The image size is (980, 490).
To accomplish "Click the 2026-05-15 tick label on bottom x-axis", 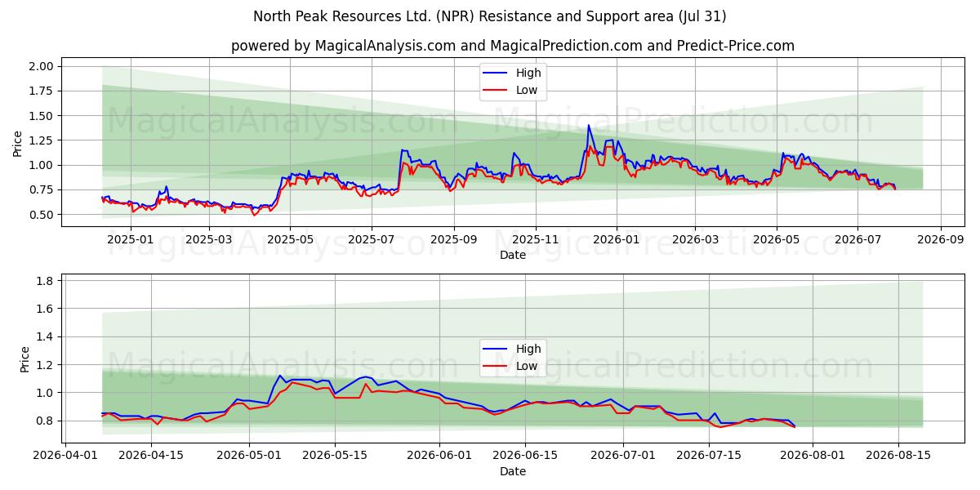I will point(335,457).
